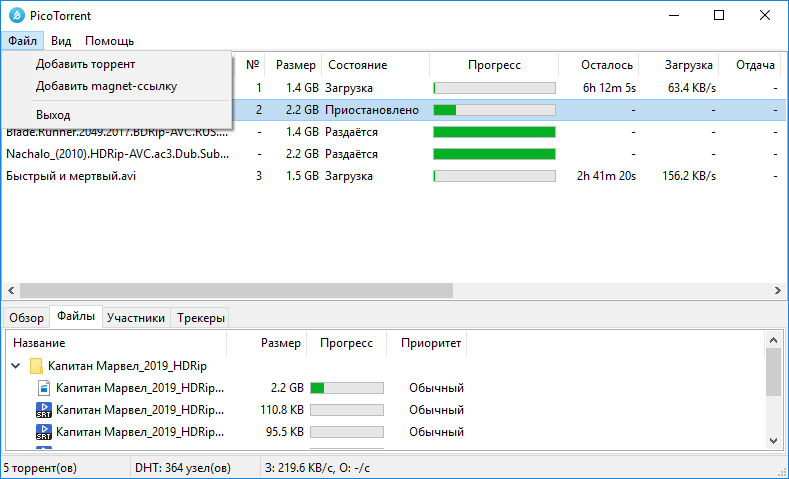Click the SRT icon of 95.5 KB file

44,432
